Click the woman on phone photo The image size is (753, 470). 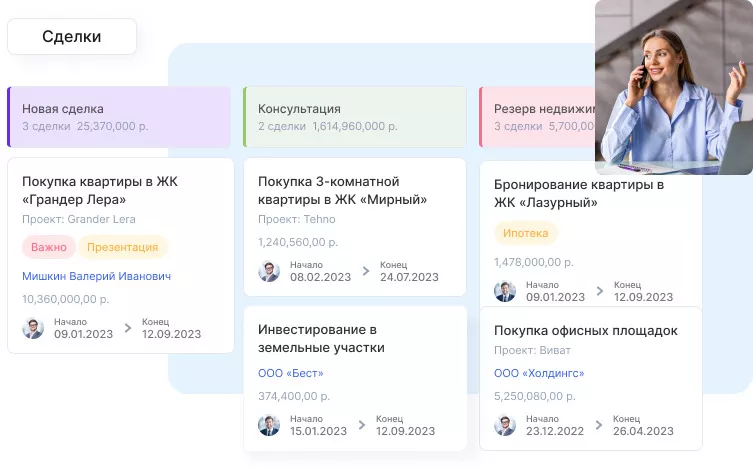[673, 87]
